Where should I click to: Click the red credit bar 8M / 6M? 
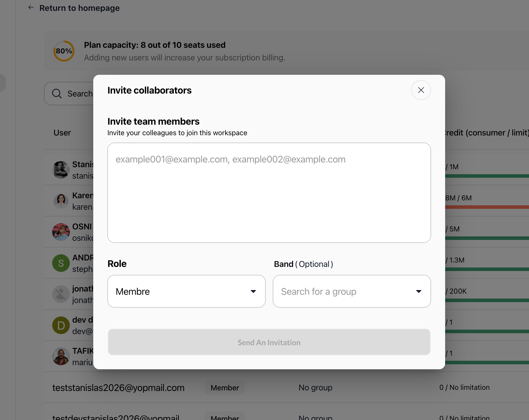tap(487, 207)
